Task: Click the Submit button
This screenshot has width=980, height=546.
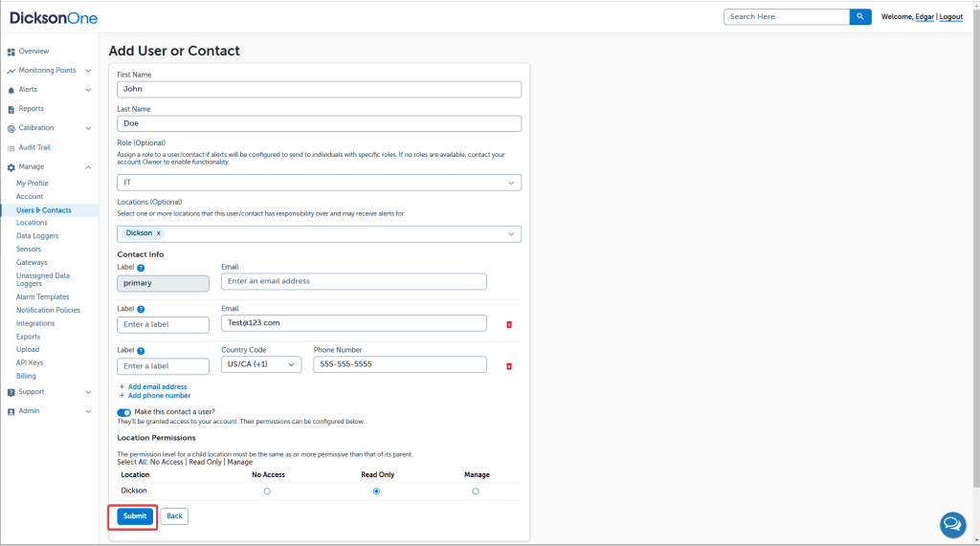Action: click(135, 516)
